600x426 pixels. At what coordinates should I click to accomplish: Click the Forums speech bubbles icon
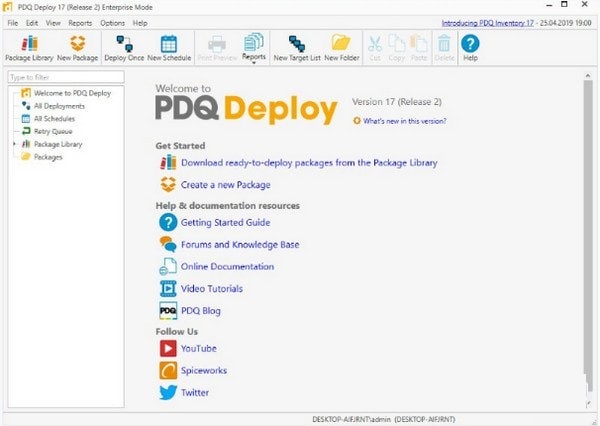168,244
